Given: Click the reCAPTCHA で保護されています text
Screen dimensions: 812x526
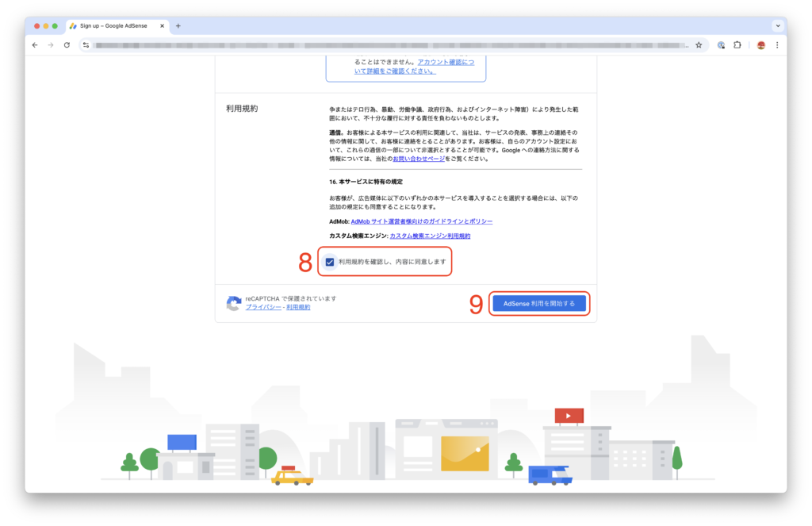Looking at the screenshot, I should pos(291,298).
